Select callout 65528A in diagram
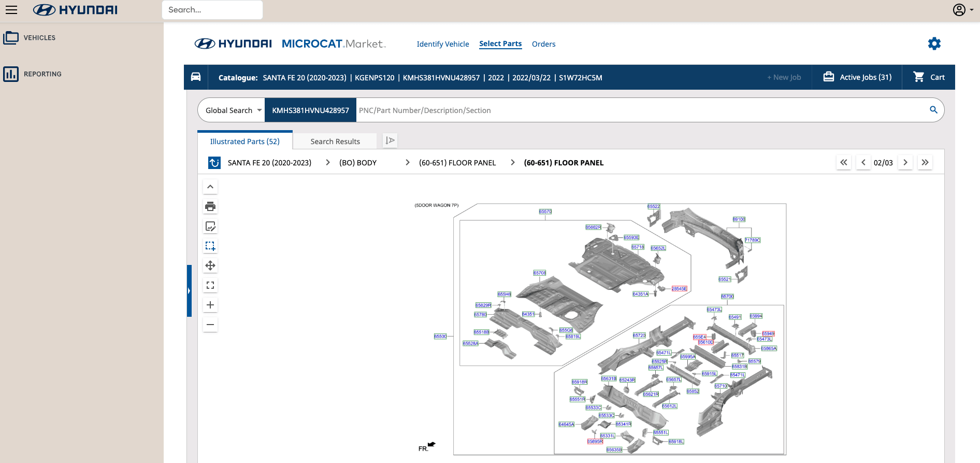Viewport: 980px width, 463px height. [471, 343]
